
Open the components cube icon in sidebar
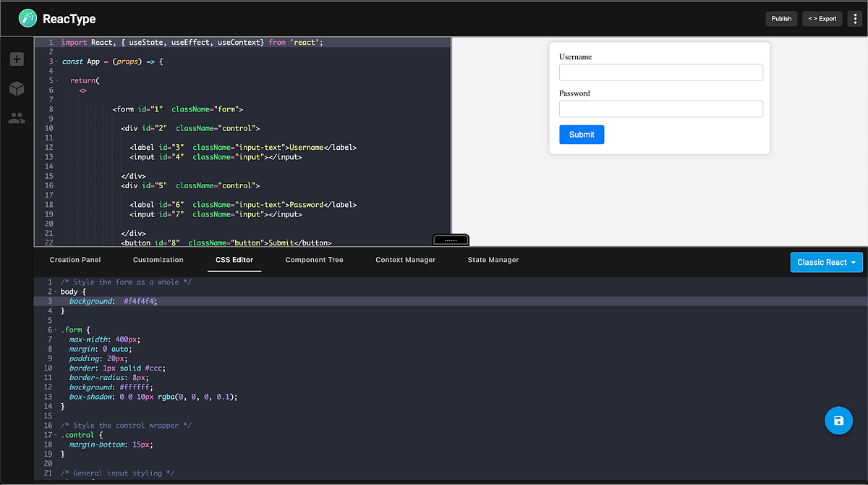coord(16,88)
